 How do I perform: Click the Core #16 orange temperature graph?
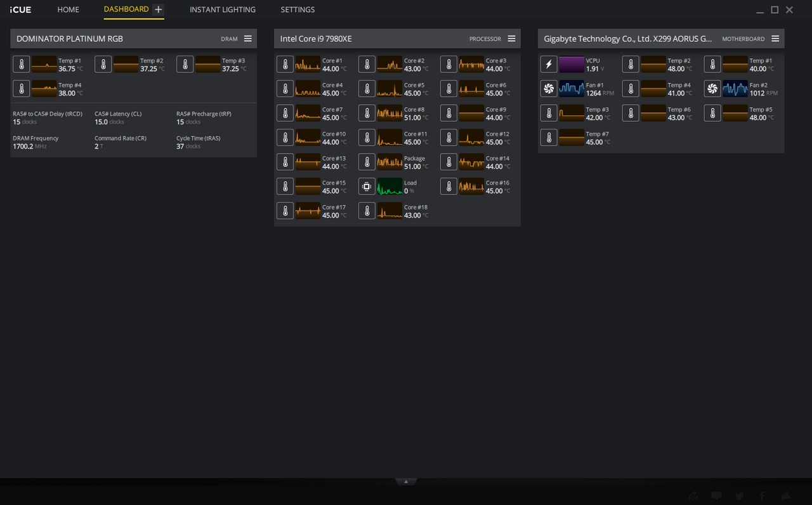point(471,187)
